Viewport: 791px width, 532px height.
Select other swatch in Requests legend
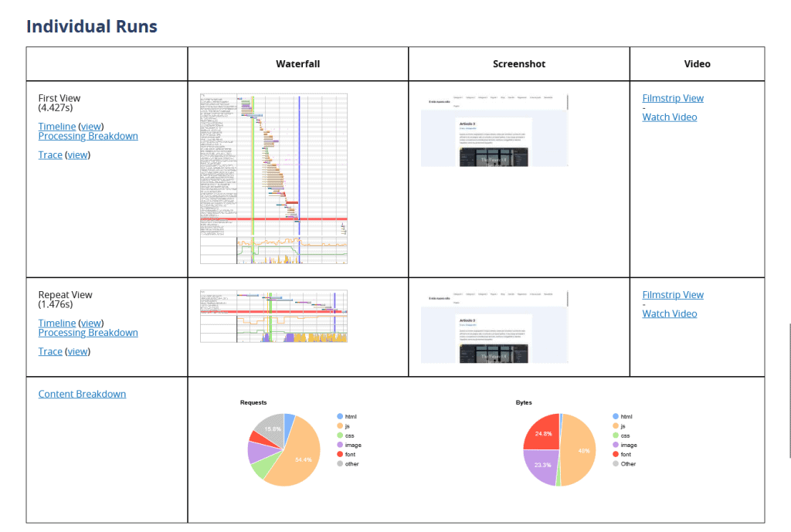[340, 463]
